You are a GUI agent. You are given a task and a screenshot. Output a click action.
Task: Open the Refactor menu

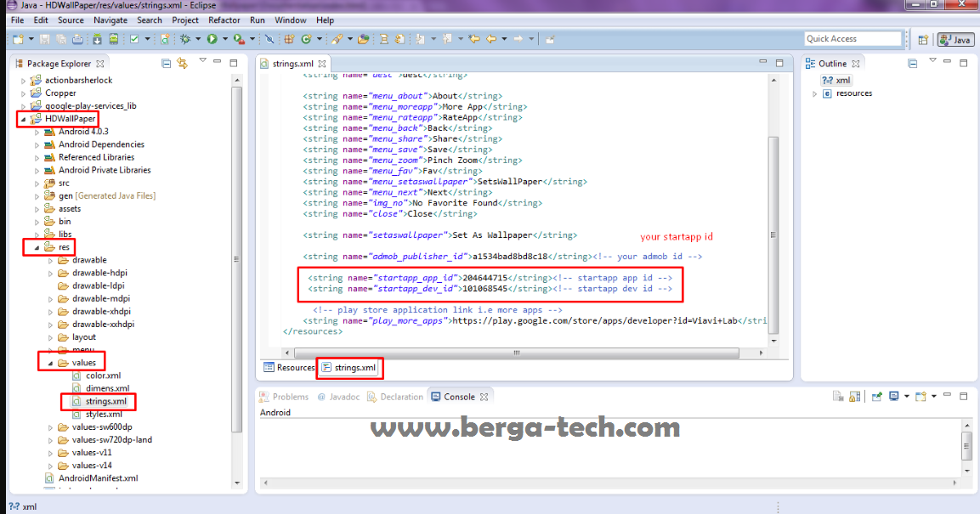coord(224,20)
